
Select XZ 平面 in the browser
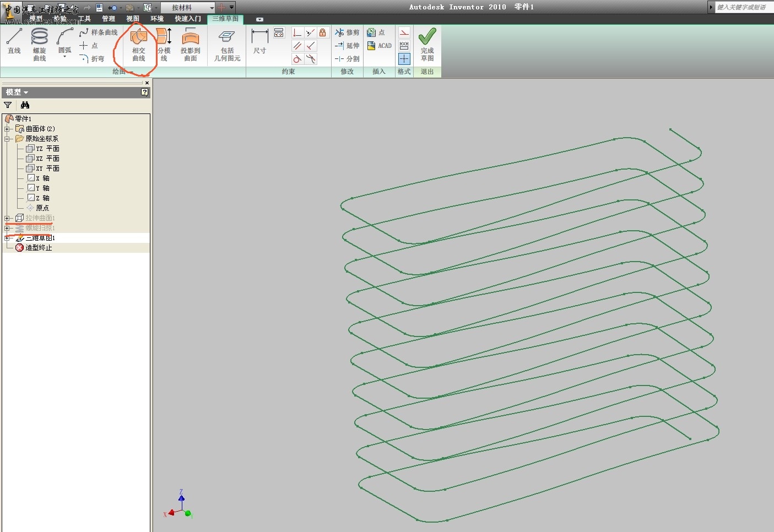pyautogui.click(x=43, y=159)
